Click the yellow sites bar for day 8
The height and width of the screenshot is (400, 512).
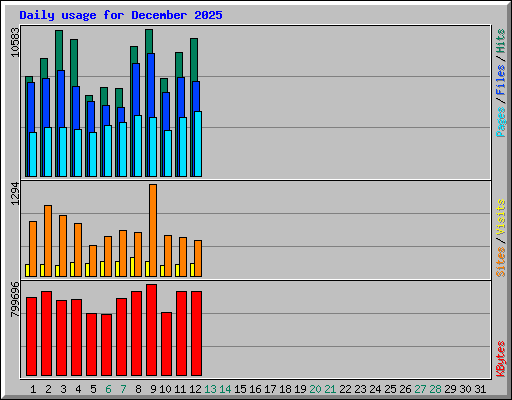click(132, 267)
